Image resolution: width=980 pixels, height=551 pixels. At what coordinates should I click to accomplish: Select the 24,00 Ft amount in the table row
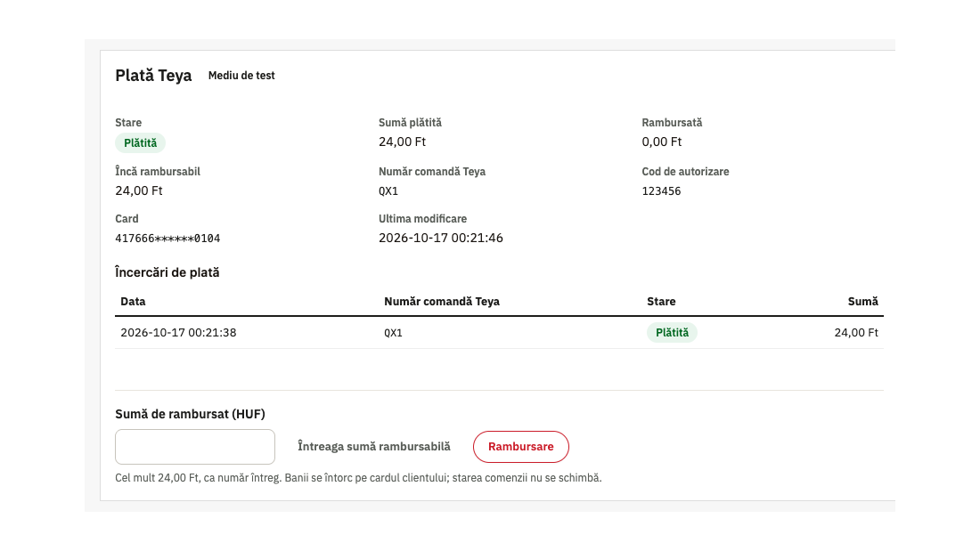click(x=856, y=332)
